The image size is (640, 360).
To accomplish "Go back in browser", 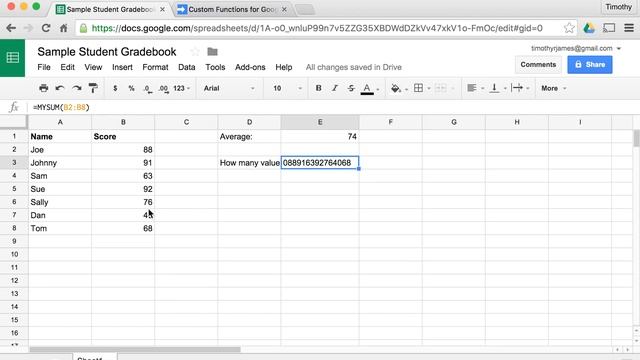I will coord(11,28).
